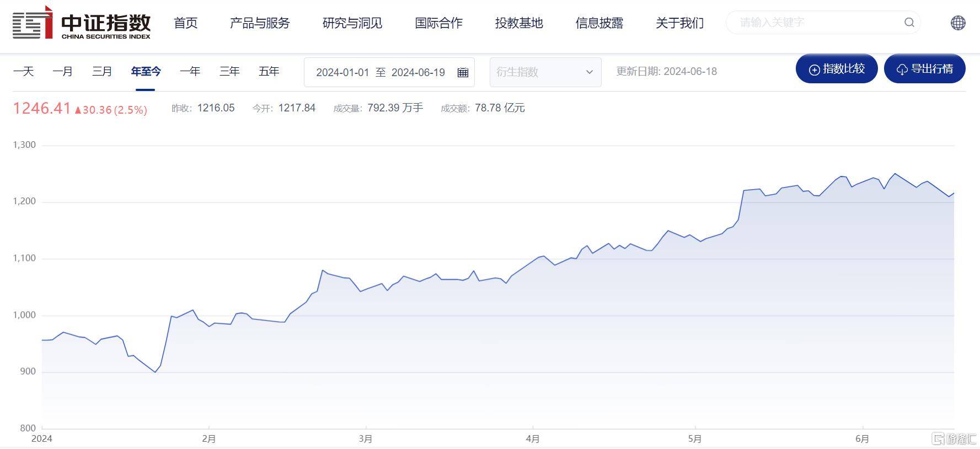The image size is (980, 449).
Task: Click the index value 1246.41
Action: pos(42,108)
